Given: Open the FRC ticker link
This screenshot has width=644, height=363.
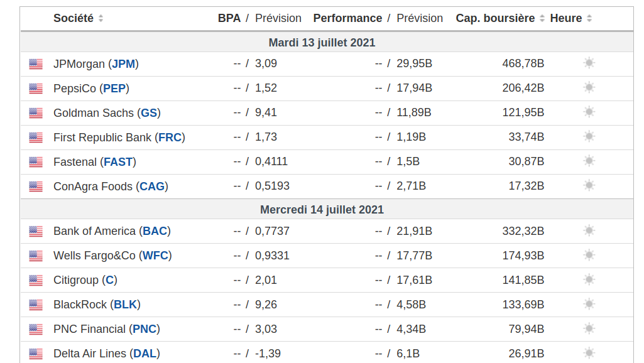Looking at the screenshot, I should [x=170, y=137].
